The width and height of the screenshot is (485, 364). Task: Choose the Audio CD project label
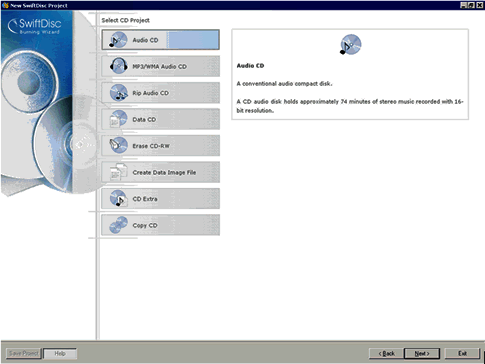[x=145, y=40]
